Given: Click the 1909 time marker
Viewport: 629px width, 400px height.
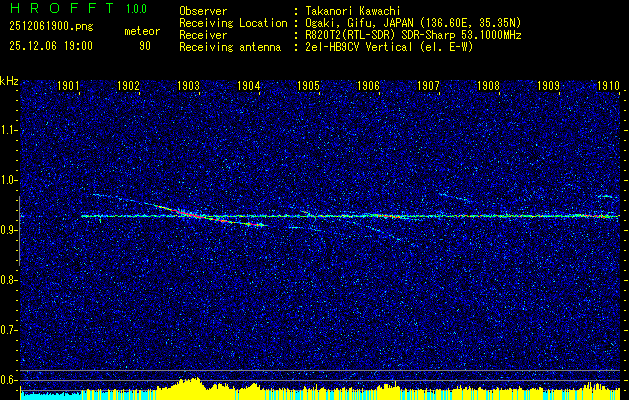Looking at the screenshot, I should pyautogui.click(x=548, y=85).
